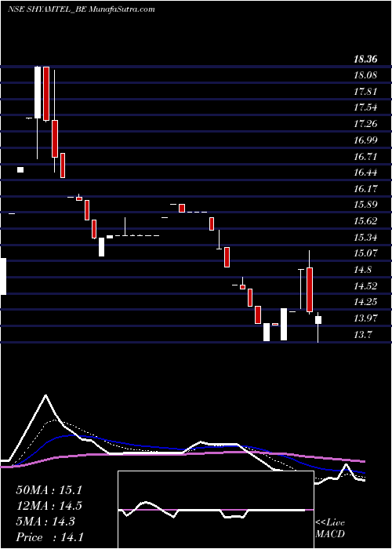The width and height of the screenshot is (392, 549).
Task: Click the 50MA : 15.1 readout
Action: 49,490
